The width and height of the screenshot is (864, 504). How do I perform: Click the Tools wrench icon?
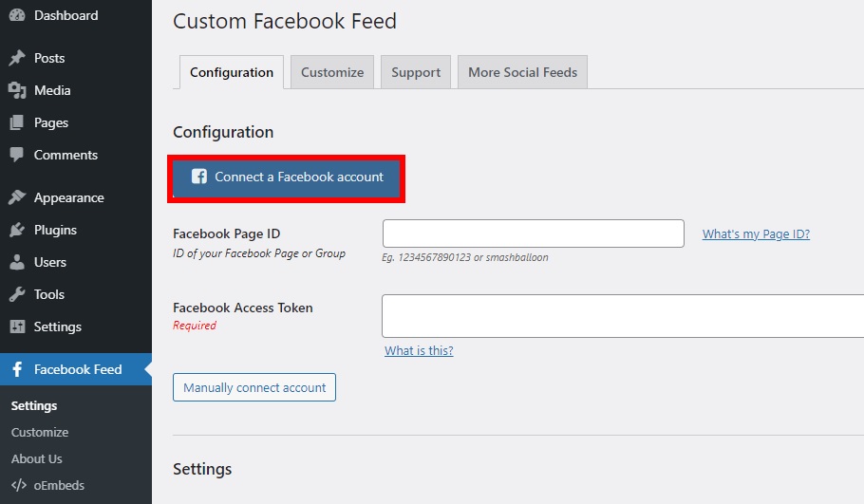point(17,295)
